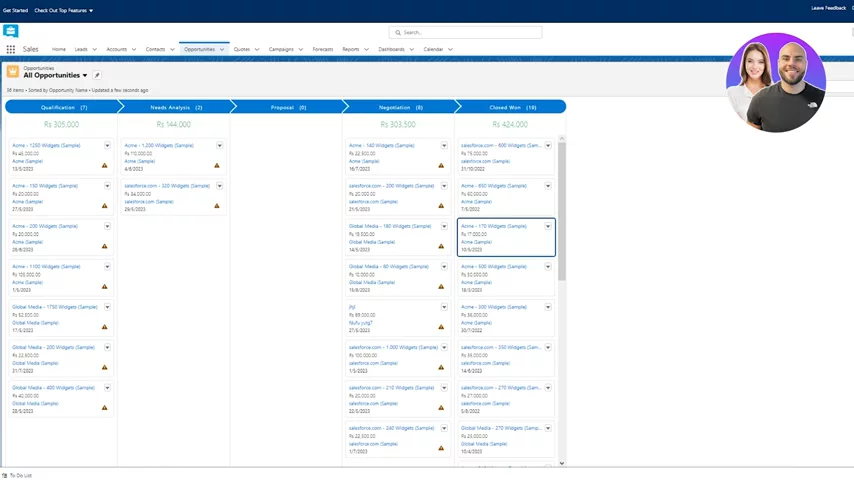Open actions menu on Acme - 170 Widgets card

(548, 226)
